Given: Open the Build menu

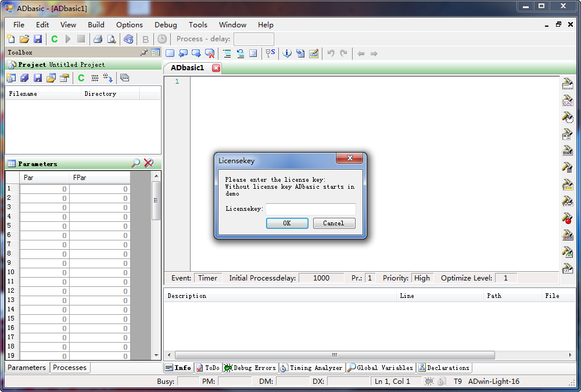Looking at the screenshot, I should pos(96,25).
